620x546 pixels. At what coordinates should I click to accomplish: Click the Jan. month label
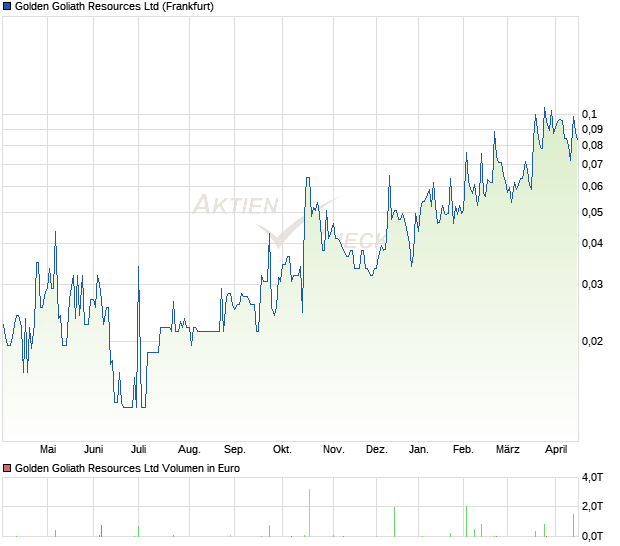click(x=419, y=450)
